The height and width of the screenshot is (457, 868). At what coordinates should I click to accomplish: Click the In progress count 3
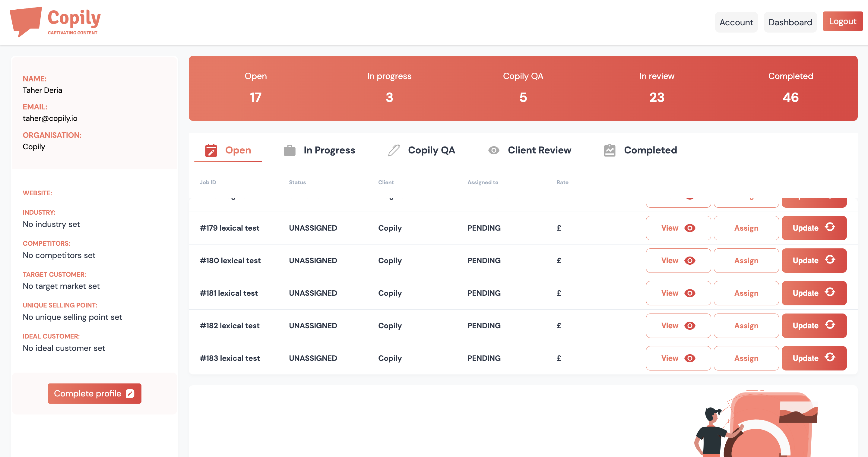[389, 97]
